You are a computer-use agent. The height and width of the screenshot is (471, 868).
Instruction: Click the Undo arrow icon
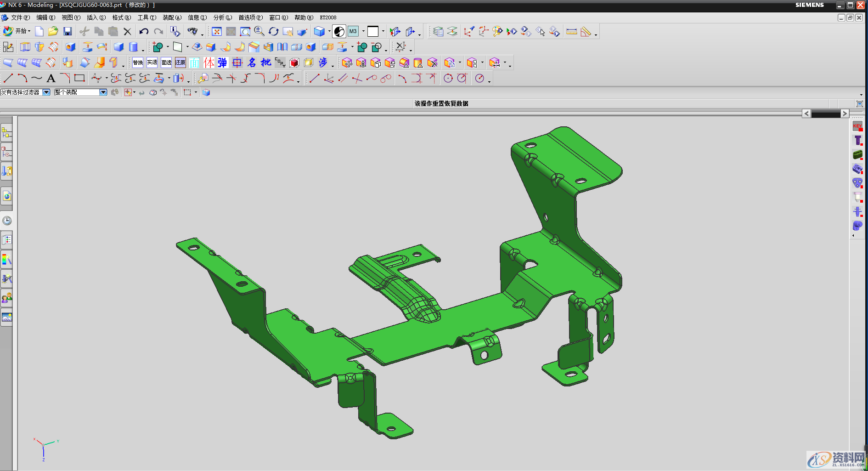tap(144, 31)
